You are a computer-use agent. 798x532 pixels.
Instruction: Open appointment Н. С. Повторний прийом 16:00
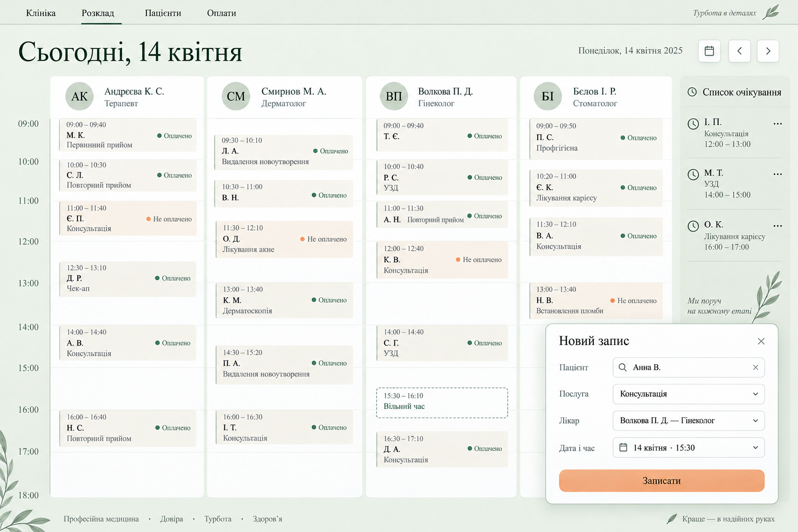[128, 428]
